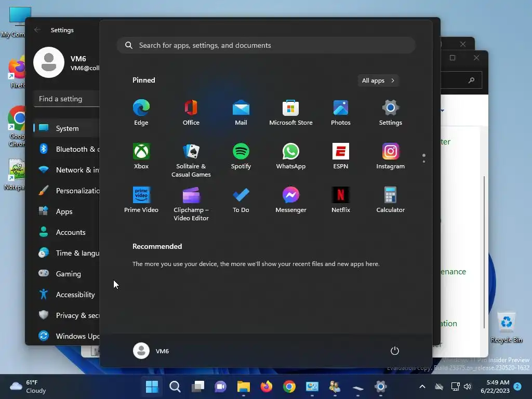Screen dimensions: 532x399
Task: Select Privacy & security settings
Action: click(66, 315)
